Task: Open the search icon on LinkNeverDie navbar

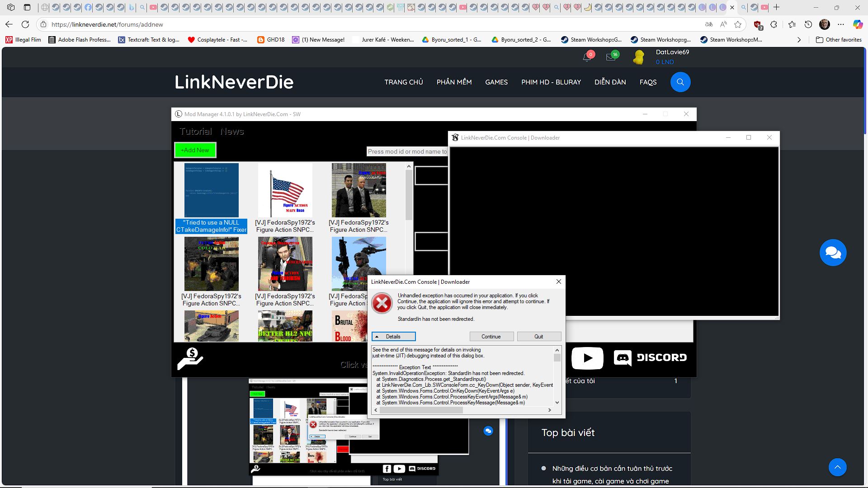Action: [680, 82]
